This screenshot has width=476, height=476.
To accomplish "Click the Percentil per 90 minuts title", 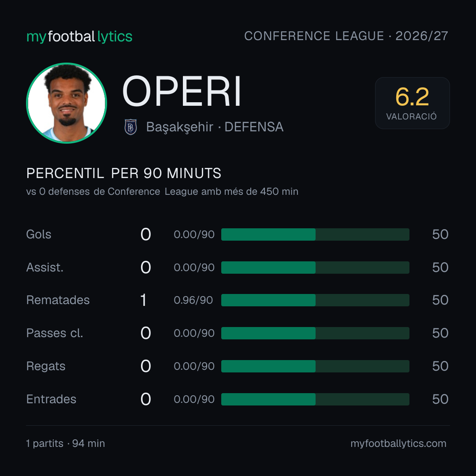I will (x=123, y=173).
